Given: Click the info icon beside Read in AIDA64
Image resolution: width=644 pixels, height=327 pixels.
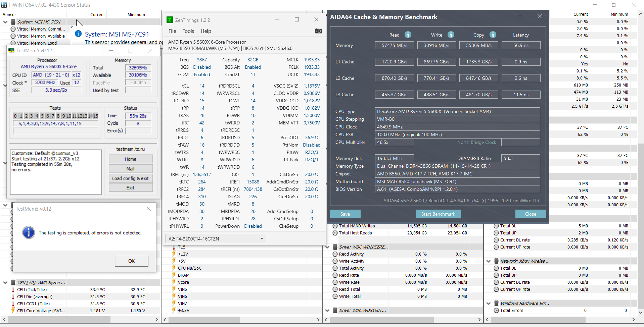Looking at the screenshot, I should [x=408, y=35].
